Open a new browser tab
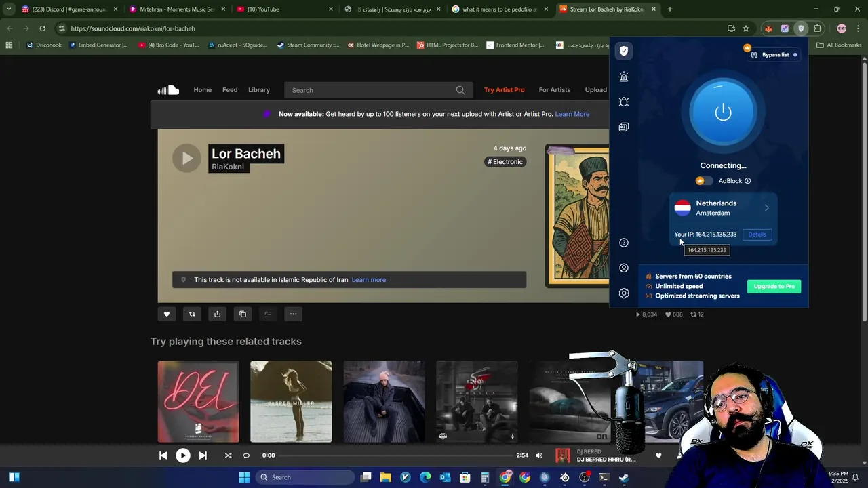Screen dimensions: 868x488 tap(669, 9)
